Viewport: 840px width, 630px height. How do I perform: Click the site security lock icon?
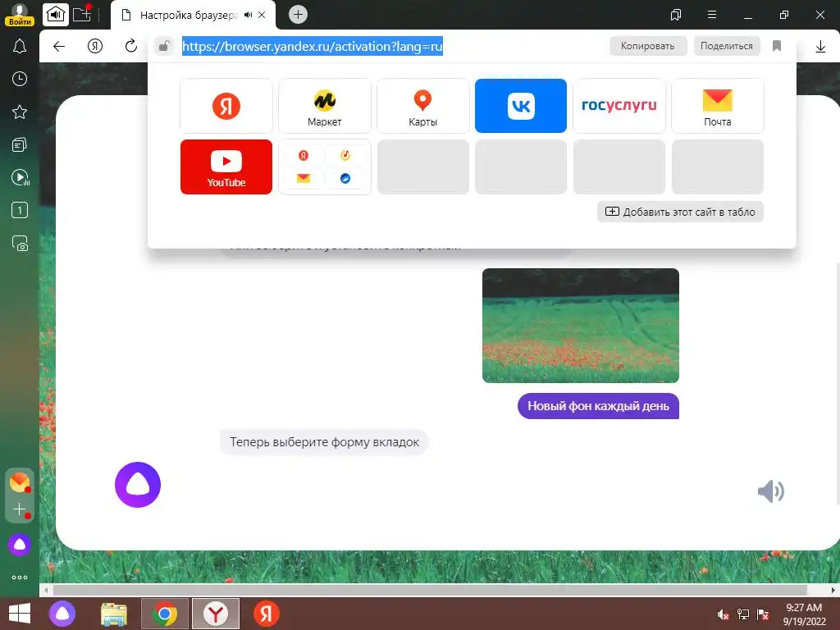[x=164, y=46]
